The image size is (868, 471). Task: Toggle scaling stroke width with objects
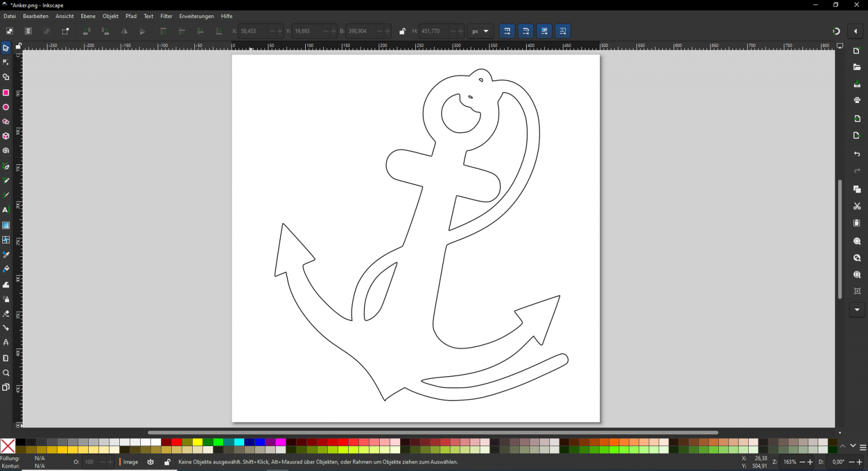(507, 31)
